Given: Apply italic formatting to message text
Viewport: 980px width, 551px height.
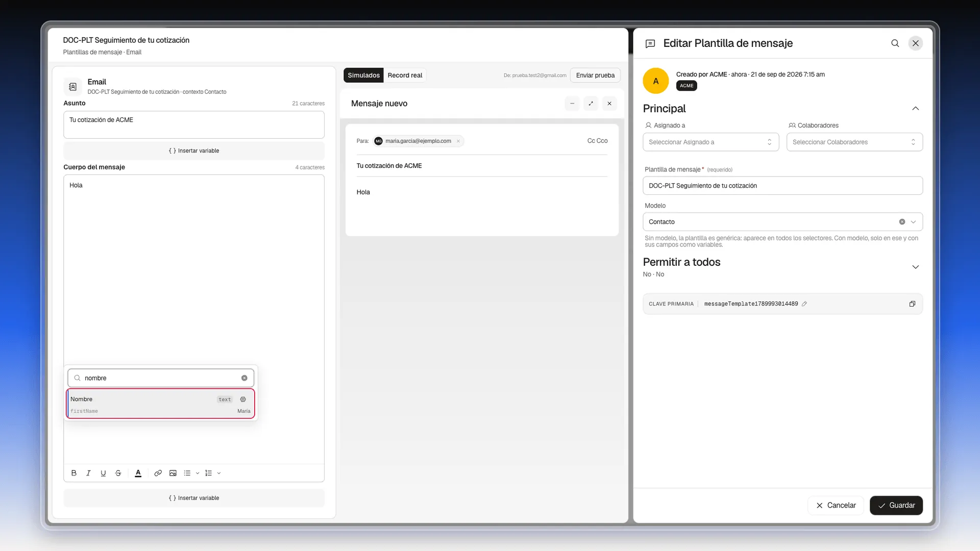Looking at the screenshot, I should (x=88, y=473).
